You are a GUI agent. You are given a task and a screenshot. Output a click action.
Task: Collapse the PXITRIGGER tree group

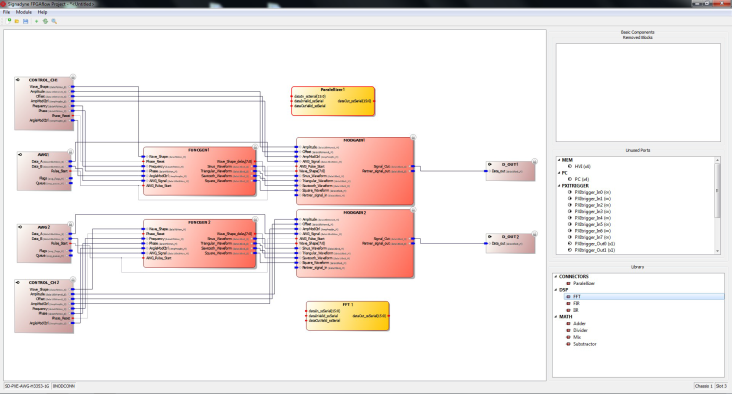pyautogui.click(x=559, y=185)
